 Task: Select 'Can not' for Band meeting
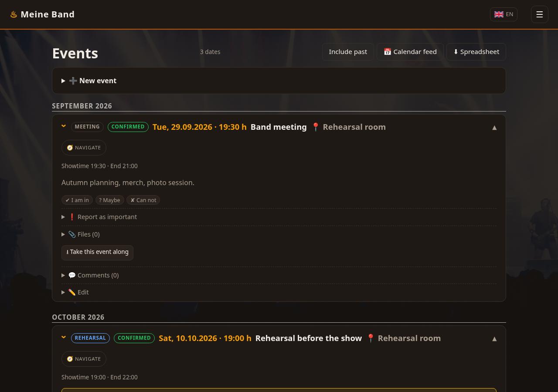point(143,200)
